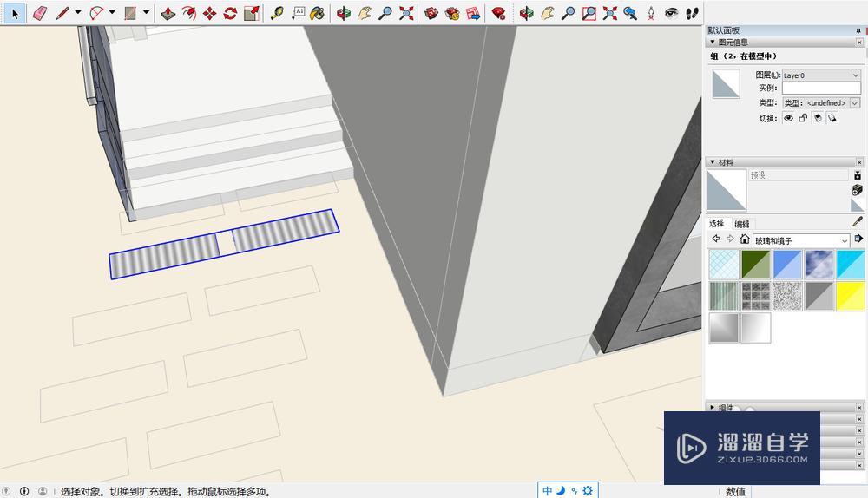Collapse the 图元信息 panel
The width and height of the screenshot is (868, 498).
click(713, 42)
